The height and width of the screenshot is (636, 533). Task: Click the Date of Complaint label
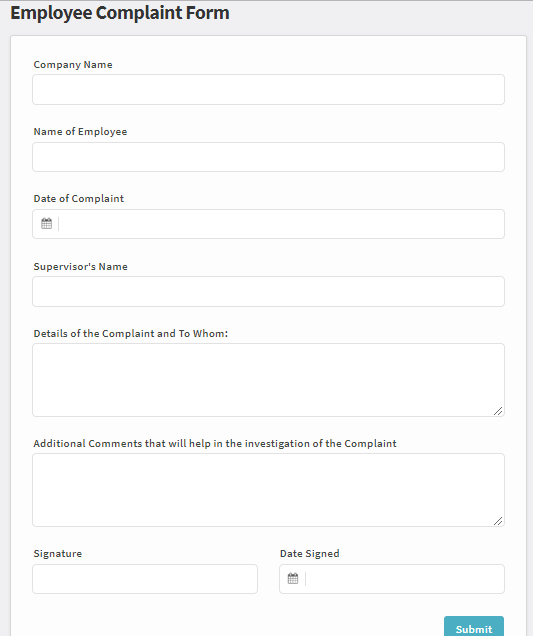coord(79,199)
